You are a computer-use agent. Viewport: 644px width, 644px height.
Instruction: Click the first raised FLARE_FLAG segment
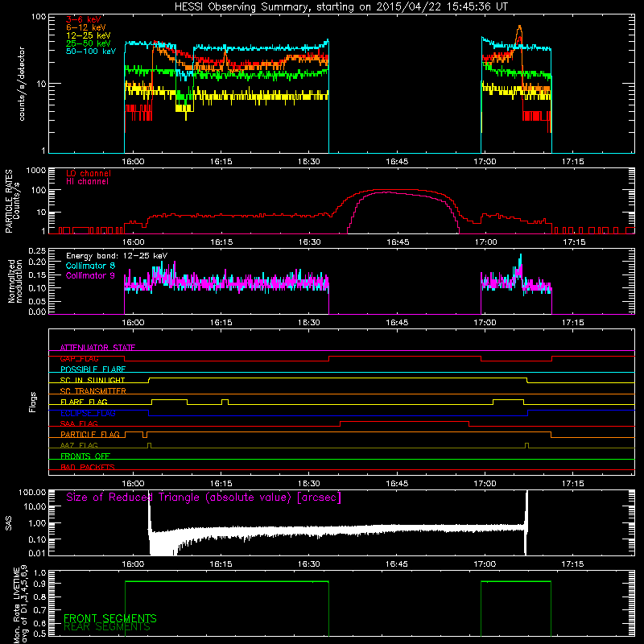[x=169, y=399]
